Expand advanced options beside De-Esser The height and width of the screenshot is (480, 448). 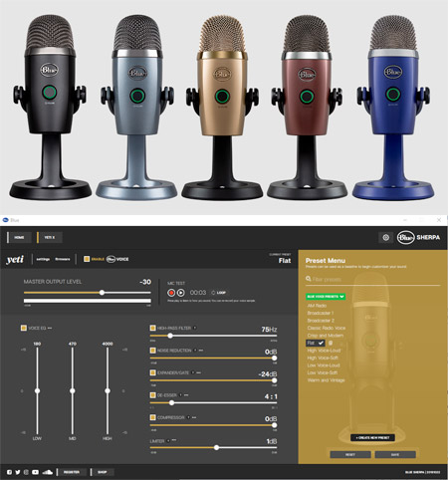[x=186, y=395]
